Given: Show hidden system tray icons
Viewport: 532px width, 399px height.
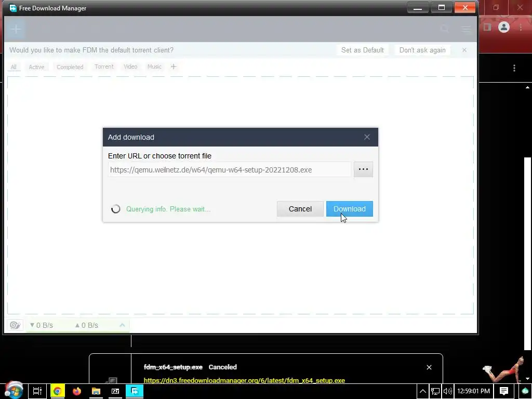Looking at the screenshot, I should (x=422, y=391).
